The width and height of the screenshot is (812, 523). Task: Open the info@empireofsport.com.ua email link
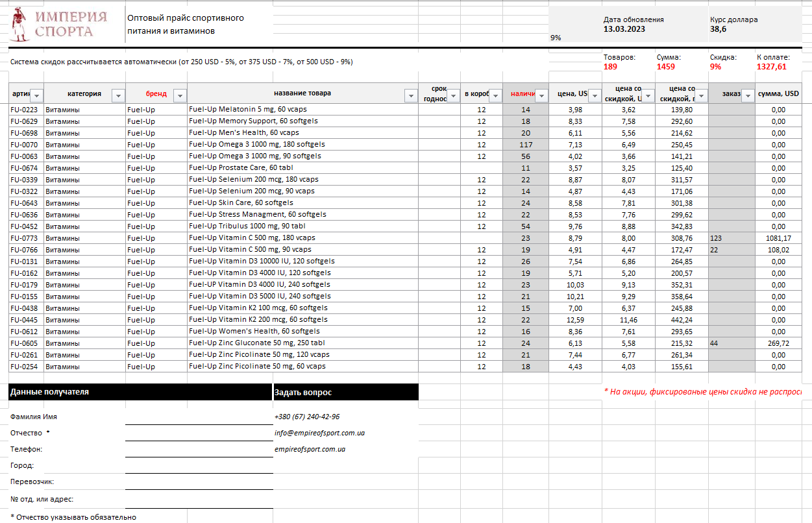pos(319,433)
